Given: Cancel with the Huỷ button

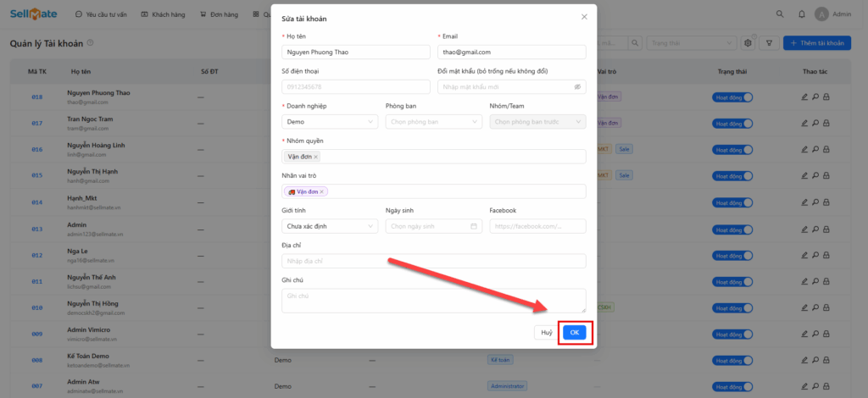Looking at the screenshot, I should point(547,332).
